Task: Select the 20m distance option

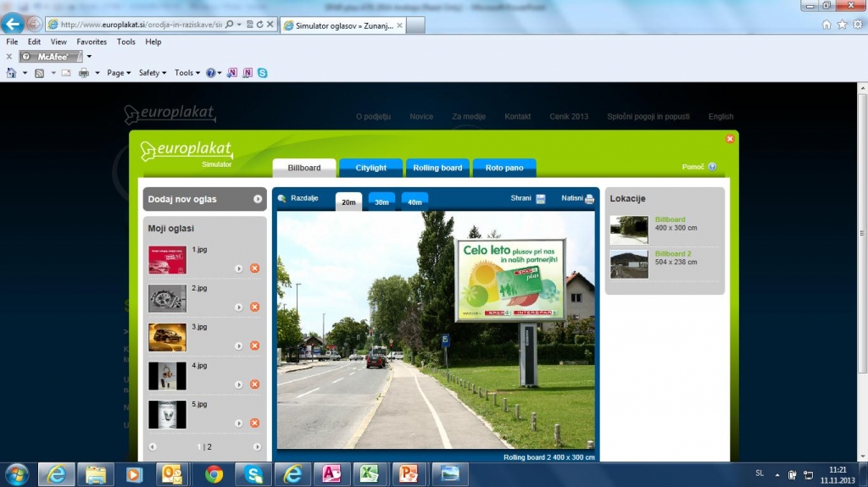Action: click(348, 202)
